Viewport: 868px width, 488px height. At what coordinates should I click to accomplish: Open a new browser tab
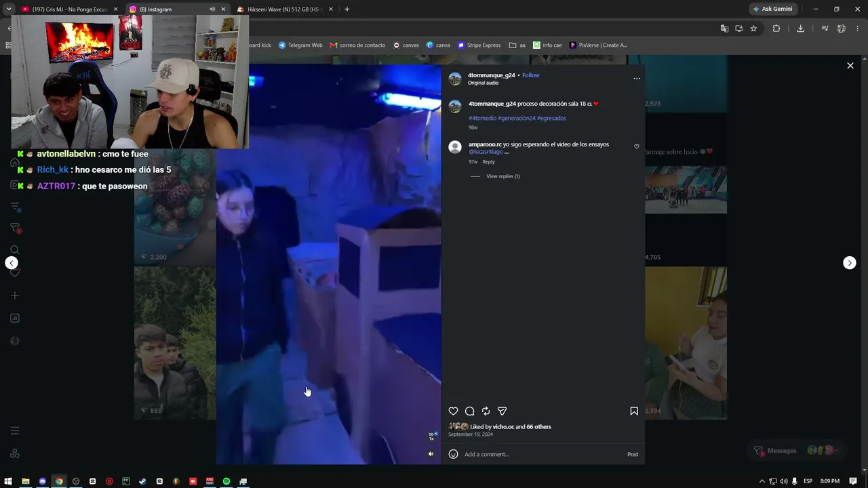pos(347,9)
